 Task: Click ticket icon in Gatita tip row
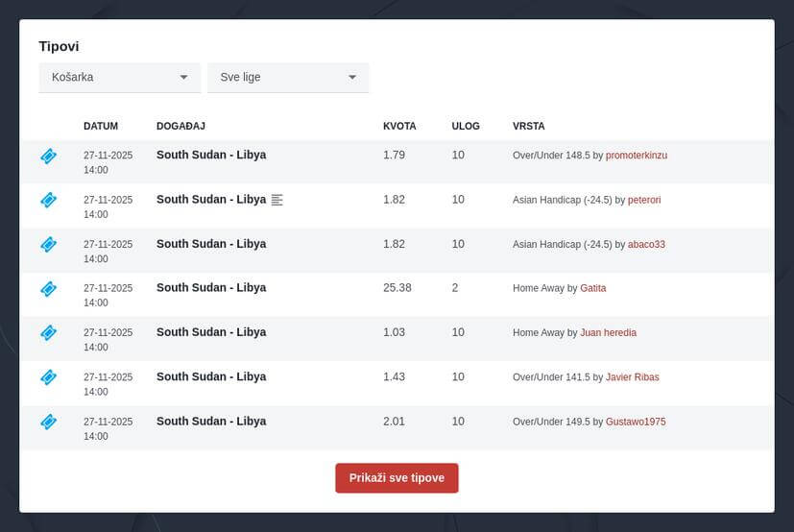point(48,288)
